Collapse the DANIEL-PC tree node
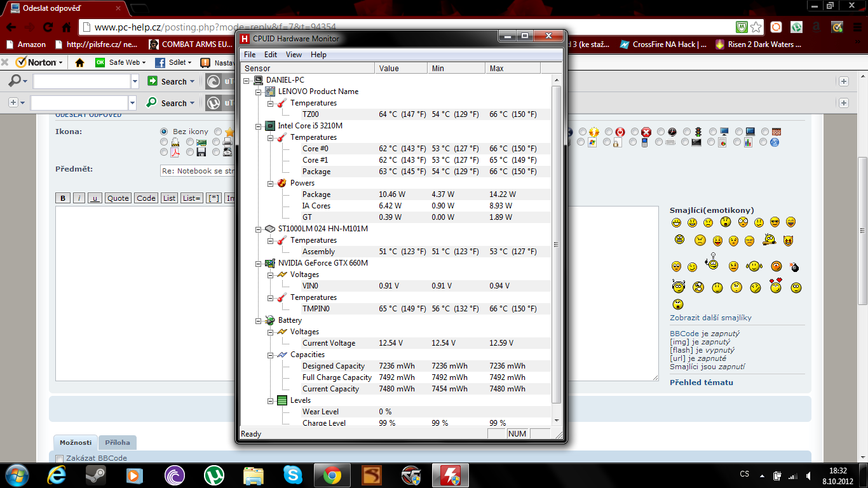Image resolution: width=868 pixels, height=488 pixels. (247, 80)
